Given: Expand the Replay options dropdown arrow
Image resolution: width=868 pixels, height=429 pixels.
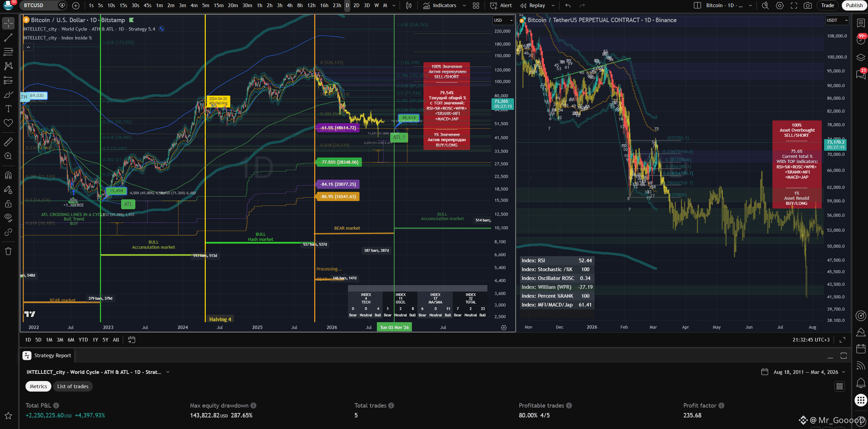Looking at the screenshot, I should pos(553,5).
